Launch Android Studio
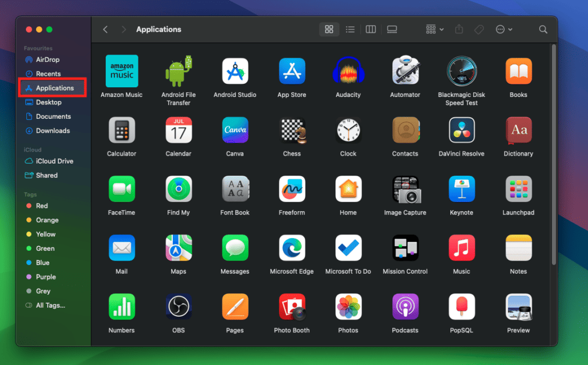 (x=235, y=71)
